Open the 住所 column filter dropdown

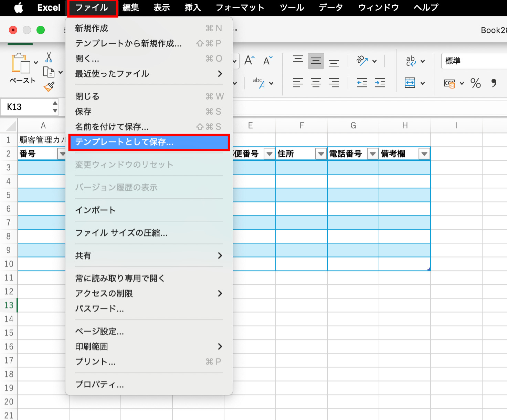point(321,154)
